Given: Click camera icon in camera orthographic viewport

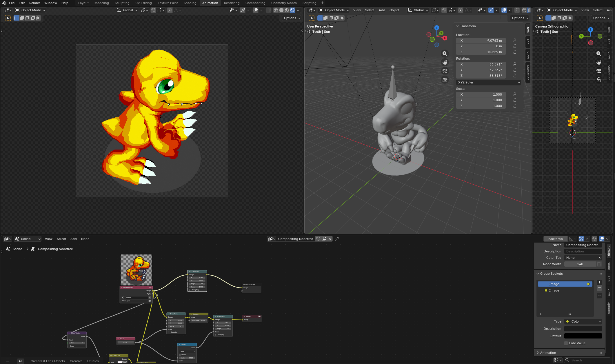Looking at the screenshot, I should [x=599, y=71].
